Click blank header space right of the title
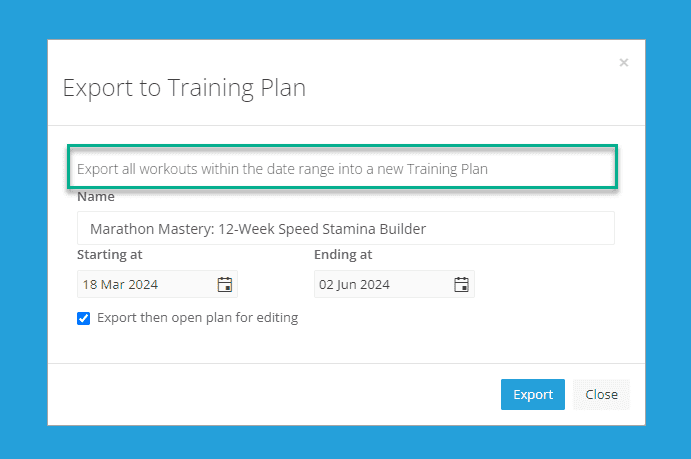This screenshot has height=459, width=691. click(x=460, y=88)
